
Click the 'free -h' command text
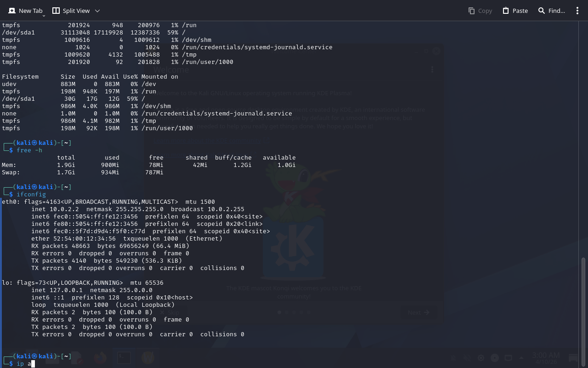(x=29, y=150)
